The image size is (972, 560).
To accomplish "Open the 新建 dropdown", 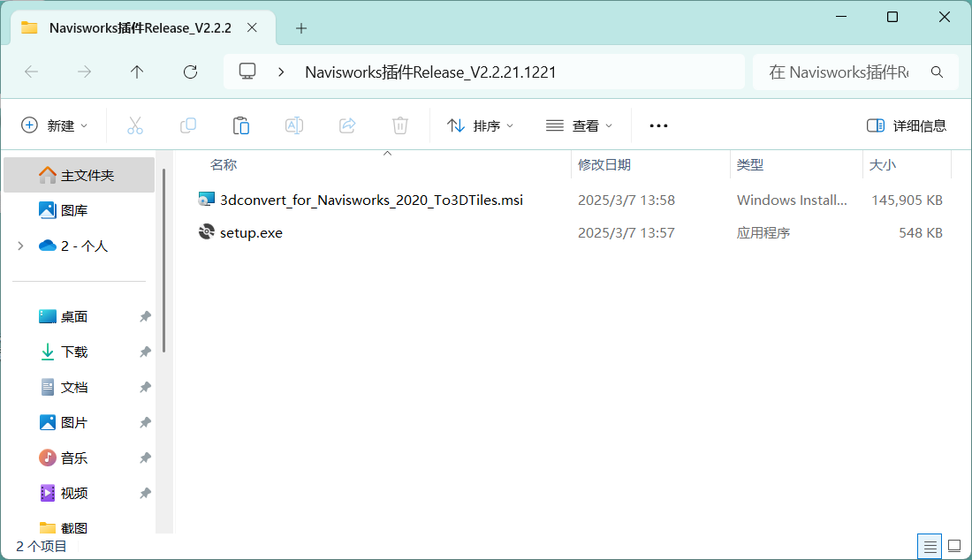I will pyautogui.click(x=55, y=125).
